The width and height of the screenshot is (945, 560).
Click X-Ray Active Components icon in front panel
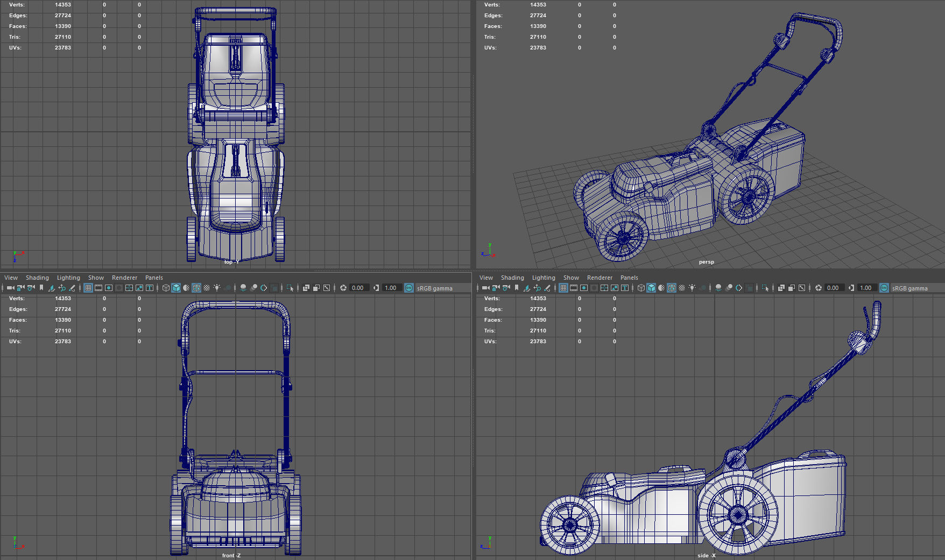[x=316, y=288]
